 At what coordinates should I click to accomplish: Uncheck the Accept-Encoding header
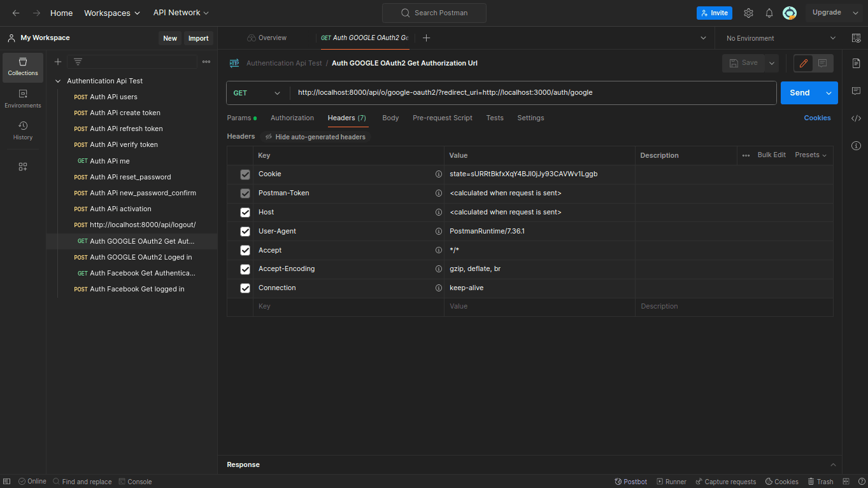tap(245, 269)
